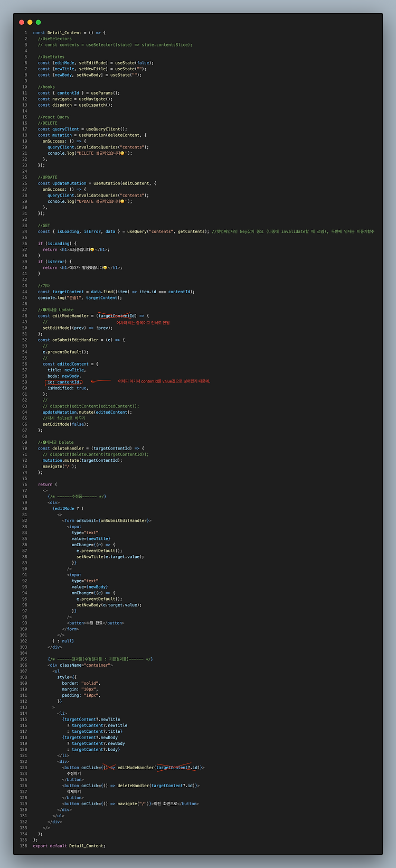Click the '//다시 false로 바꾸기' comment
This screenshot has width=396, height=868.
[x=64, y=418]
